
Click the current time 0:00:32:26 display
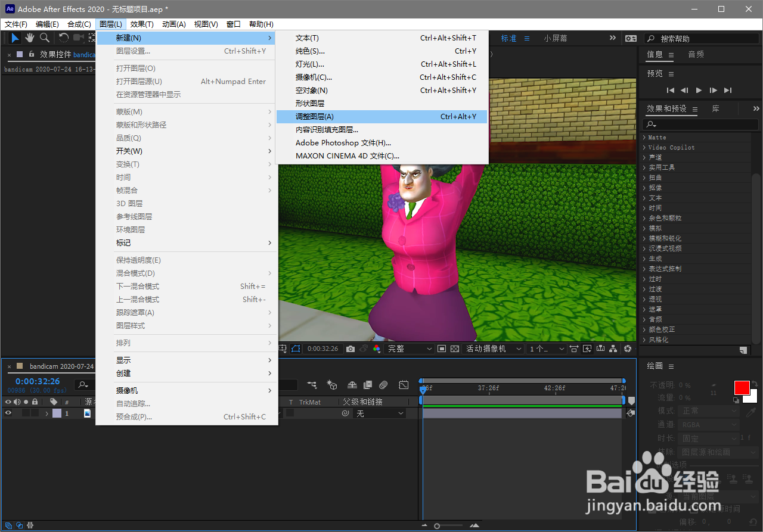(x=38, y=381)
